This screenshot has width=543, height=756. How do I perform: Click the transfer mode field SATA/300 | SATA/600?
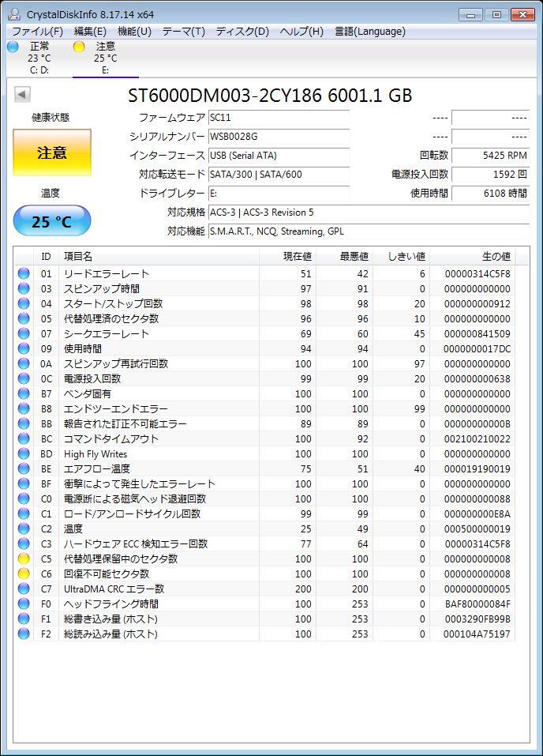(279, 174)
